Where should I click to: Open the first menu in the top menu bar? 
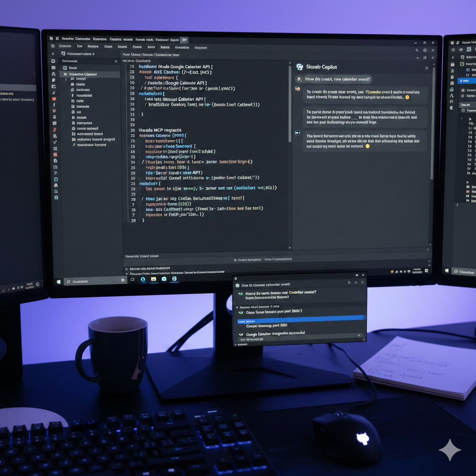click(x=65, y=46)
